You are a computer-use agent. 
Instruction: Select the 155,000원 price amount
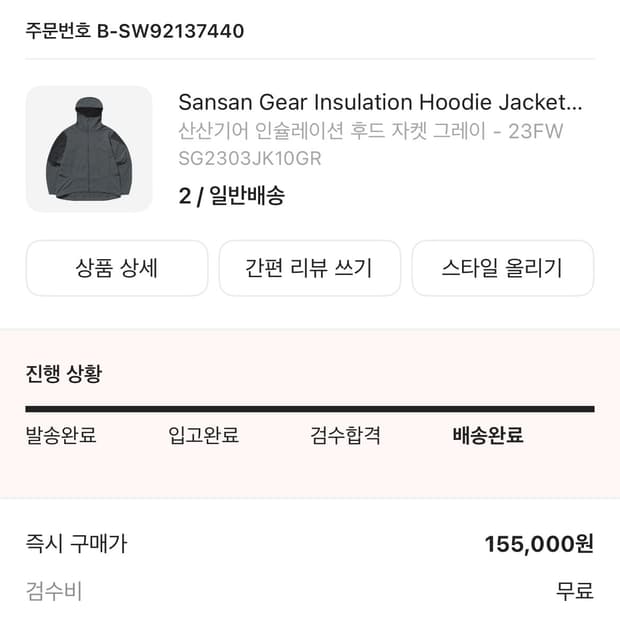click(539, 544)
